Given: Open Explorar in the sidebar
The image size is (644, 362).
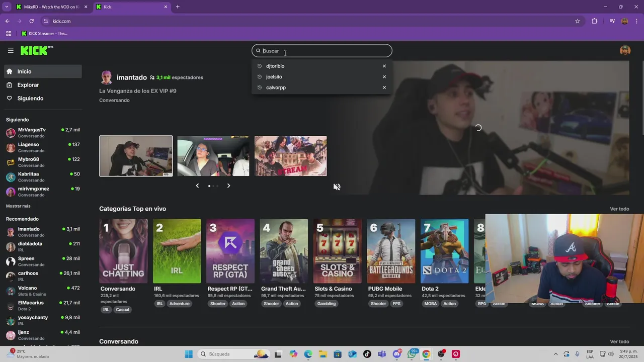Looking at the screenshot, I should coord(43,85).
